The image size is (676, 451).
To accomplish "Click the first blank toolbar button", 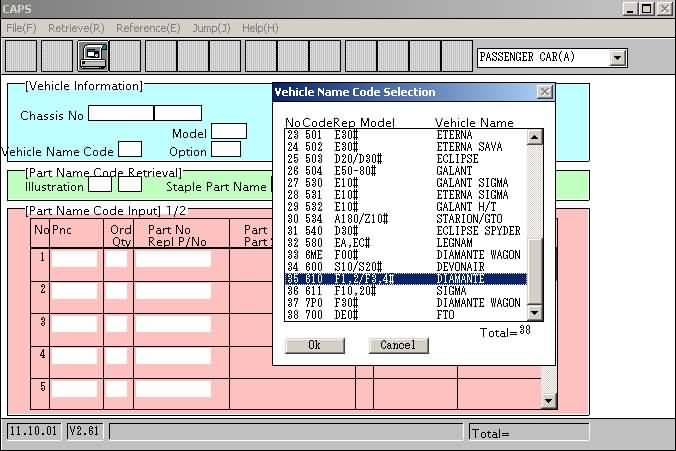I will point(21,56).
